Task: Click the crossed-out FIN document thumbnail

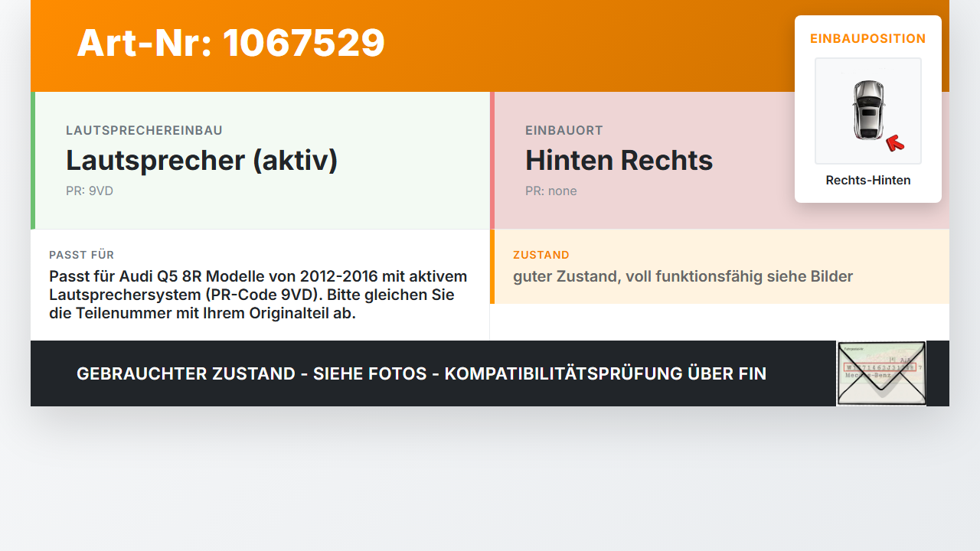Action: 881,373
